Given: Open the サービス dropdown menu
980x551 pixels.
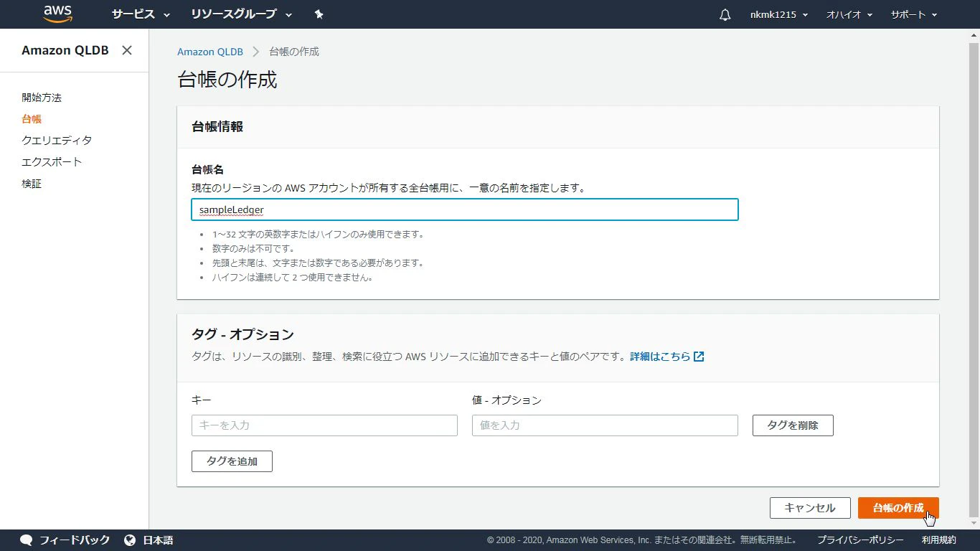Looking at the screenshot, I should 141,14.
